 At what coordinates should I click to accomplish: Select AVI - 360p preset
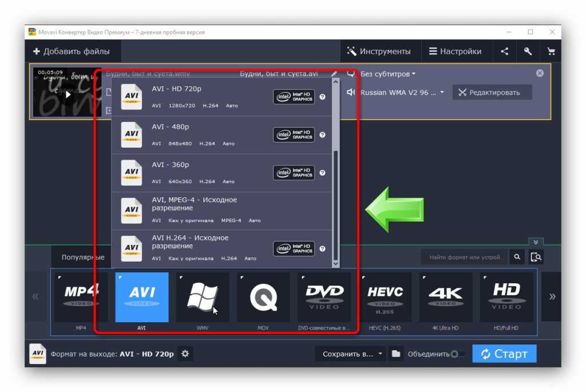coord(221,173)
